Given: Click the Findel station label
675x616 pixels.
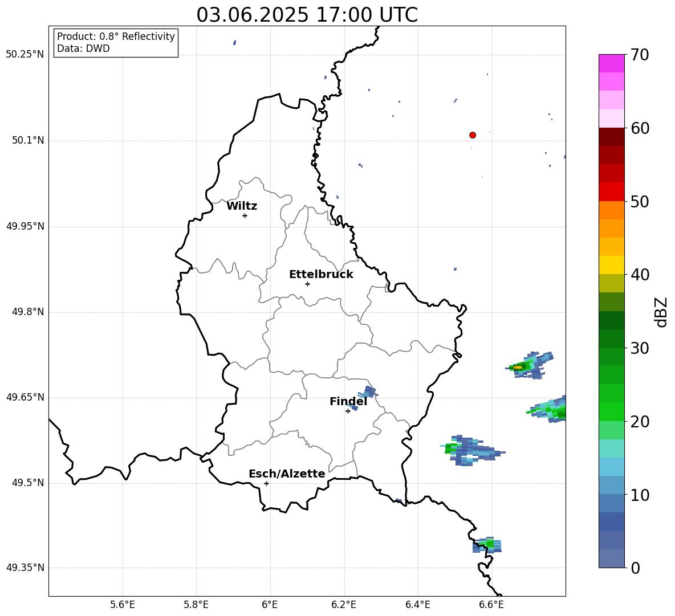Looking at the screenshot, I should [x=348, y=401].
